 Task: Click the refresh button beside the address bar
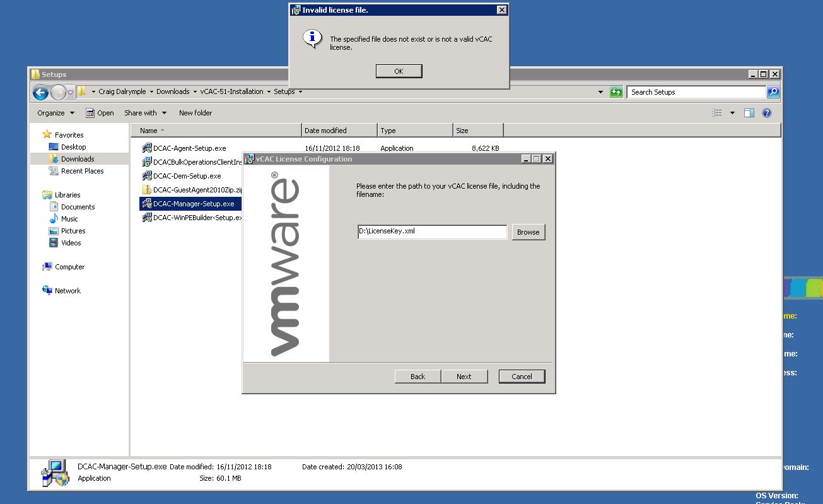[616, 92]
